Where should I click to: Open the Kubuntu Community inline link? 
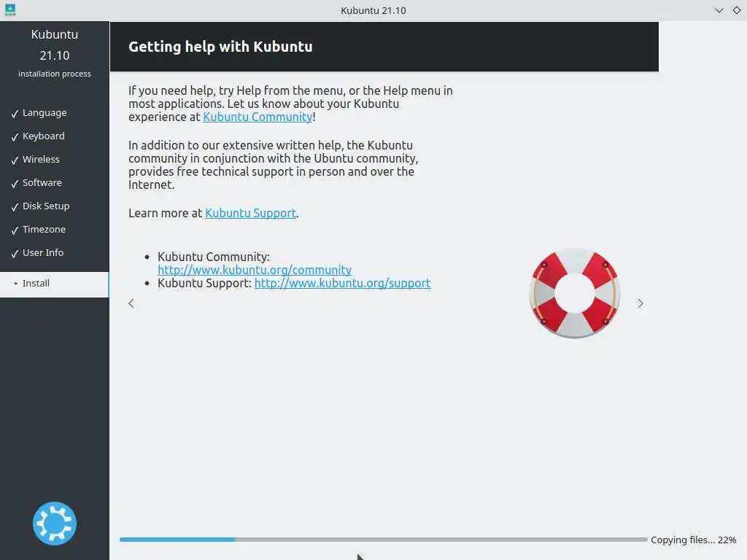click(x=258, y=117)
